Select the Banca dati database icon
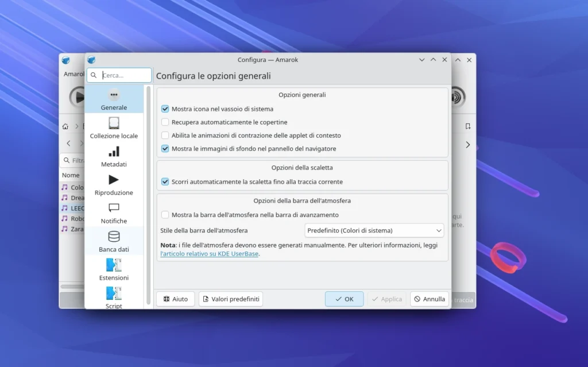 coord(114,241)
